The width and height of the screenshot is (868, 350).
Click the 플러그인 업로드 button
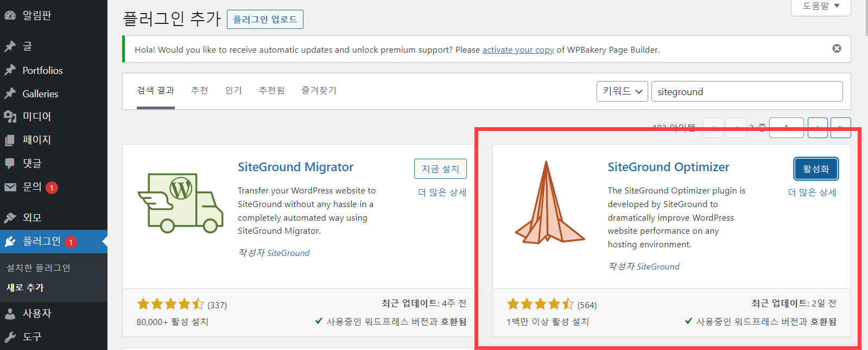pyautogui.click(x=265, y=20)
